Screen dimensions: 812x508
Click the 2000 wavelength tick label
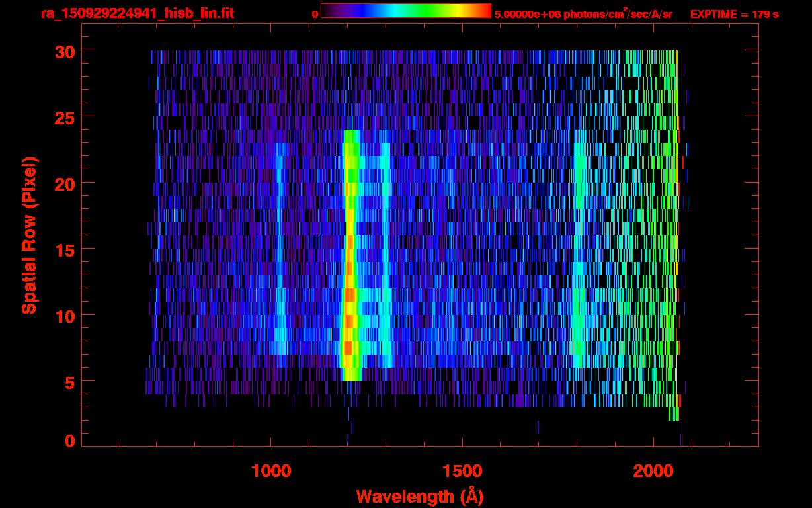653,470
